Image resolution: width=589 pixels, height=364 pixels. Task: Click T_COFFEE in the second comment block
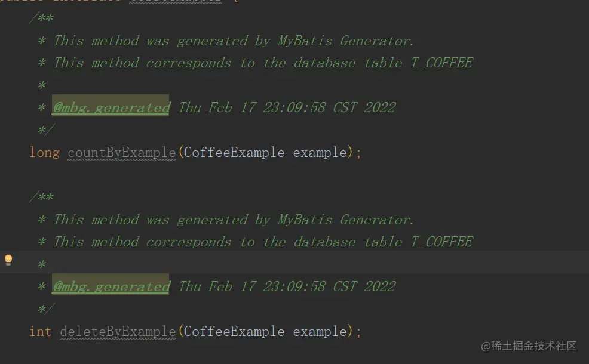pyautogui.click(x=442, y=242)
